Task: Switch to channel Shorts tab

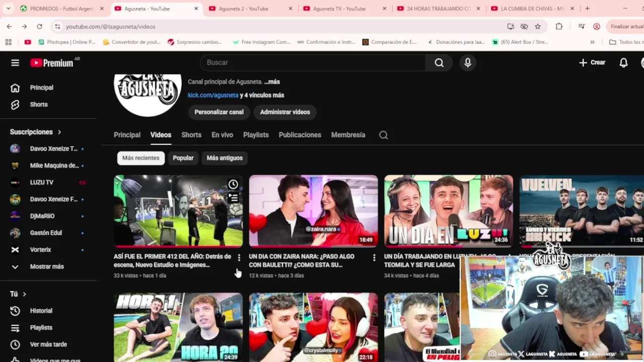Action: point(191,135)
